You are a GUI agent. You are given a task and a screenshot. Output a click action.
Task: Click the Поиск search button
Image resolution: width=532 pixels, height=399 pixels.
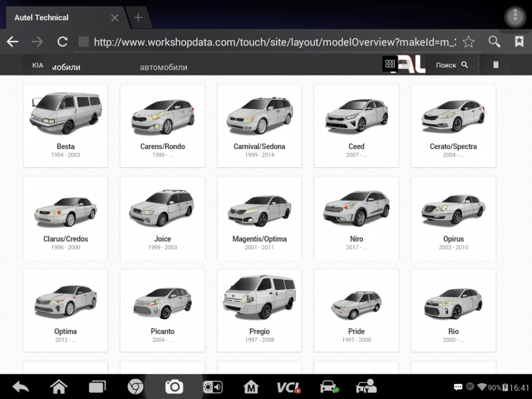451,65
